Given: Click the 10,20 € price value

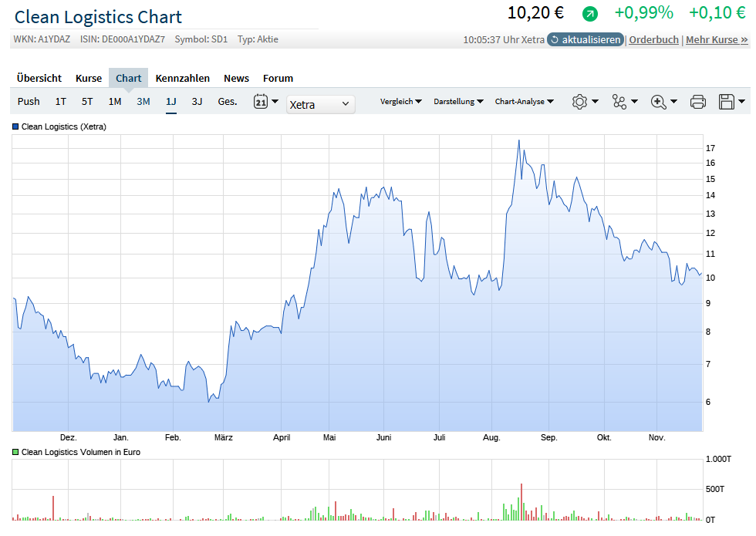Looking at the screenshot, I should (x=535, y=13).
